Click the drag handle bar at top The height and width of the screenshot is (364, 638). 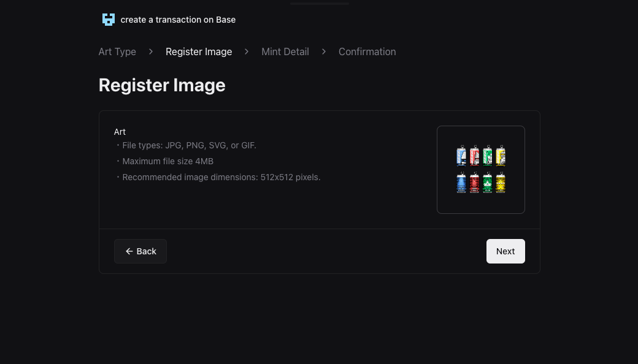(x=320, y=4)
